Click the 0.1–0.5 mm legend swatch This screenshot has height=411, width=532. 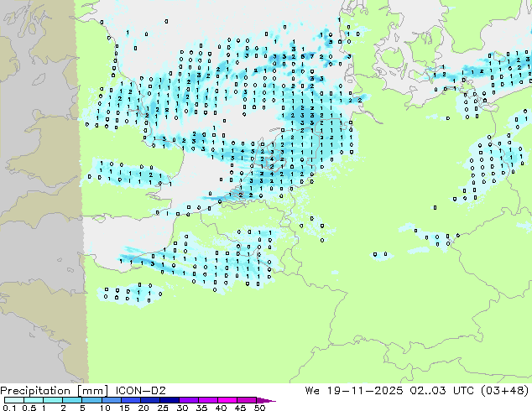[14, 400]
